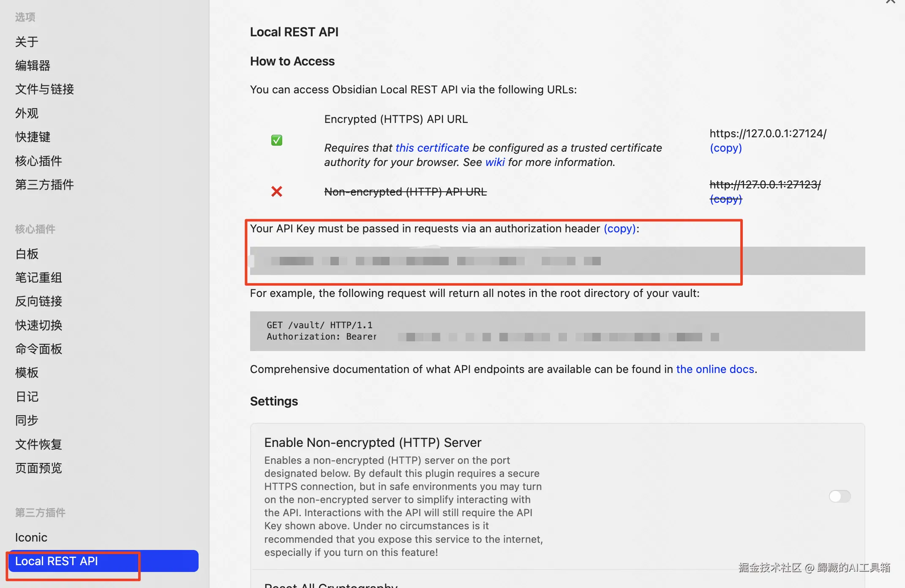905x588 pixels.
Task: Copy the HTTPS API URL
Action: tap(725, 148)
